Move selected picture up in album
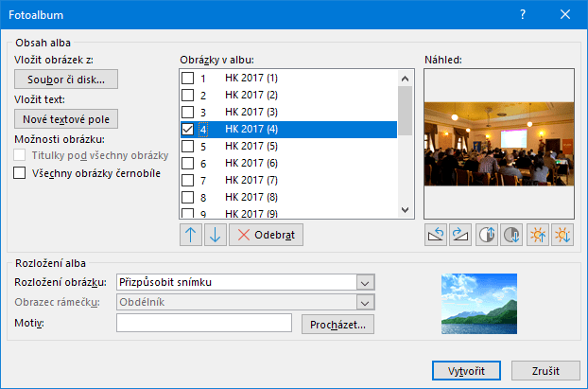Screen dimensions: 588x389 (190, 235)
